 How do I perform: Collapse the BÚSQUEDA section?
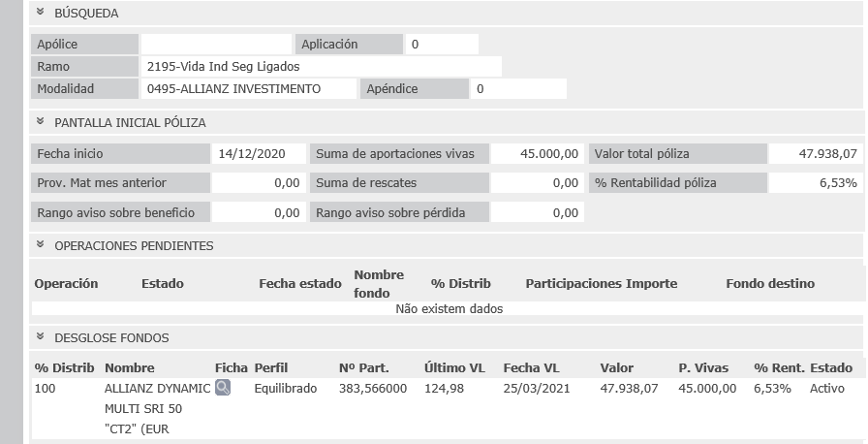pyautogui.click(x=41, y=14)
